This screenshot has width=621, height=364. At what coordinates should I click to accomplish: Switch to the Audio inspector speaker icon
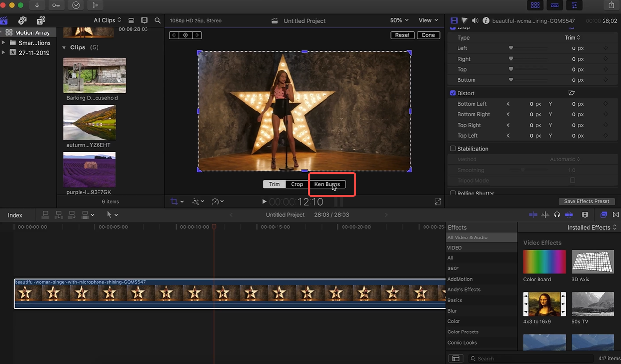coord(474,21)
